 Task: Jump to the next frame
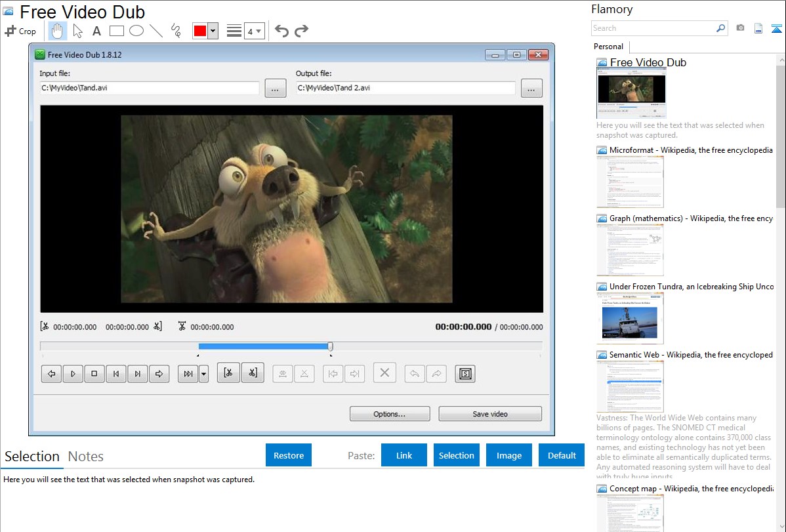(137, 373)
